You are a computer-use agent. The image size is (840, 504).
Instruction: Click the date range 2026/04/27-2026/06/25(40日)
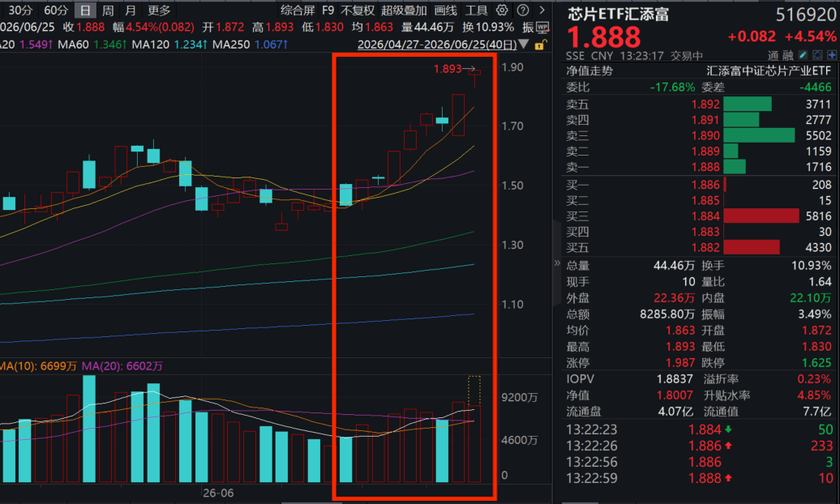437,45
